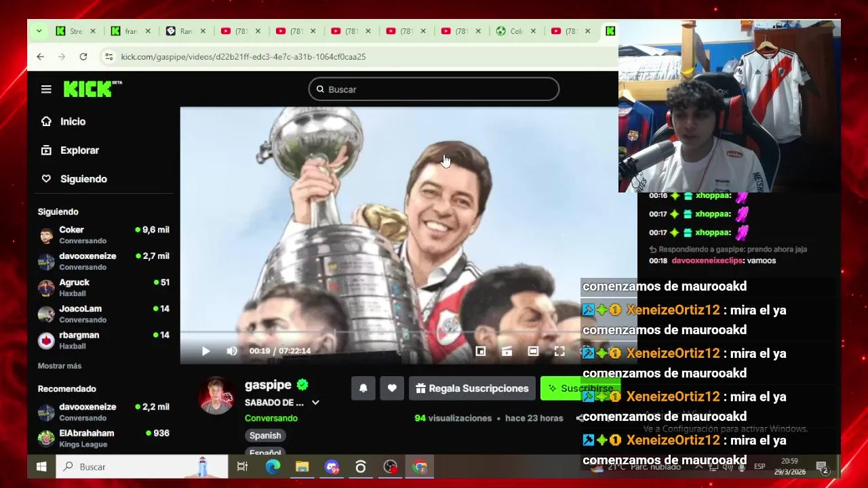
Task: Click Regala Suscripciones button
Action: coord(472,388)
